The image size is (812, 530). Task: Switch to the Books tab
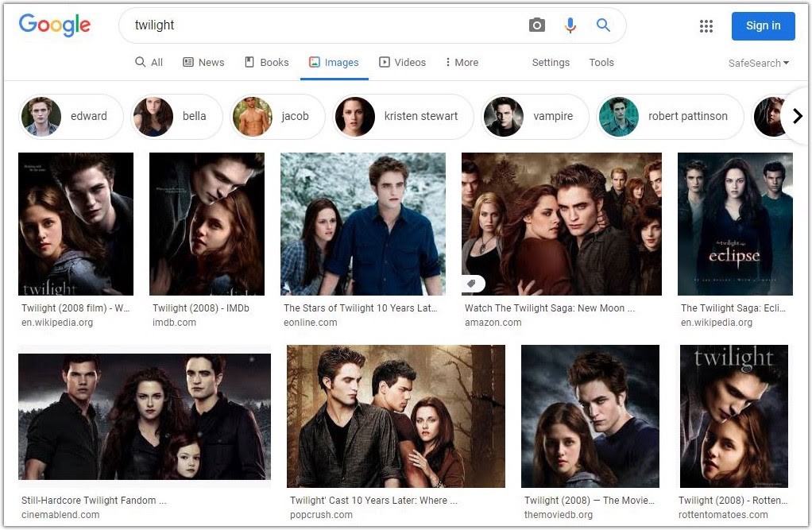(x=267, y=63)
